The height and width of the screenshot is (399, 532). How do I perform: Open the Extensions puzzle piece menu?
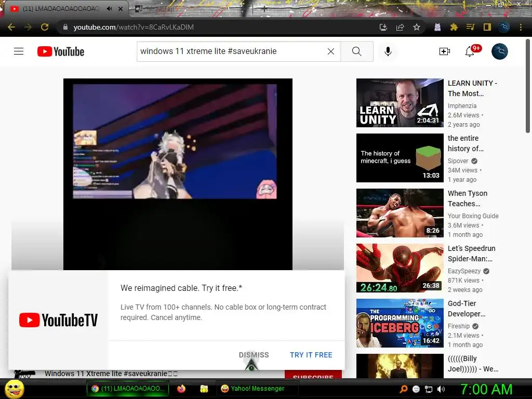point(454,27)
